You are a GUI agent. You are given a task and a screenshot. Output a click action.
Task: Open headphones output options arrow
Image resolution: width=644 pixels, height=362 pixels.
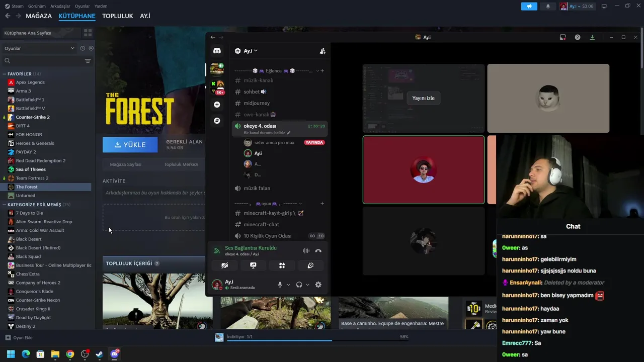pos(307,285)
